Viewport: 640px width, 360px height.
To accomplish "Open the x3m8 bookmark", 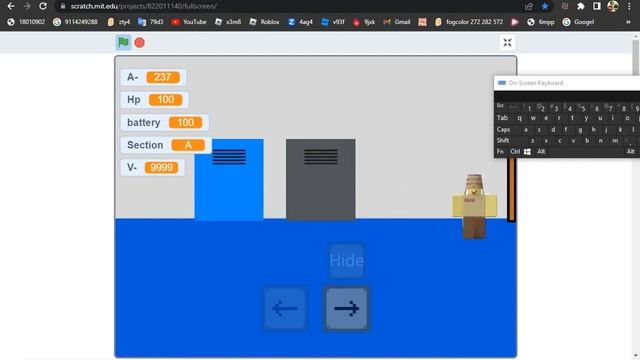I will pyautogui.click(x=228, y=22).
